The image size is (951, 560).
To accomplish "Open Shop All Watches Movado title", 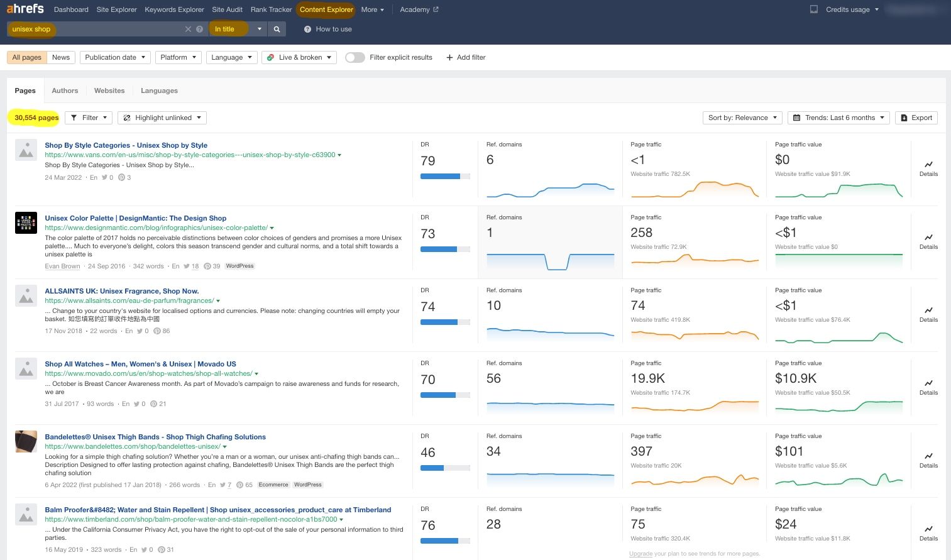I will coord(140,364).
